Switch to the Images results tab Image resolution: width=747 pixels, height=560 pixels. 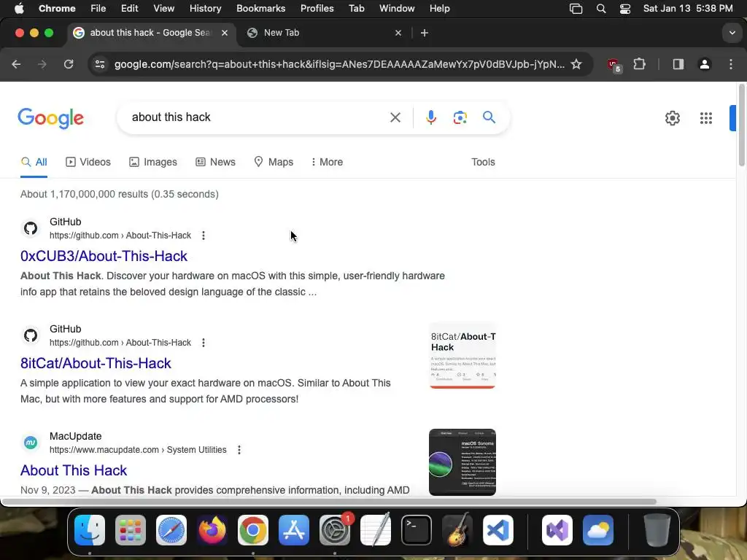click(x=153, y=162)
